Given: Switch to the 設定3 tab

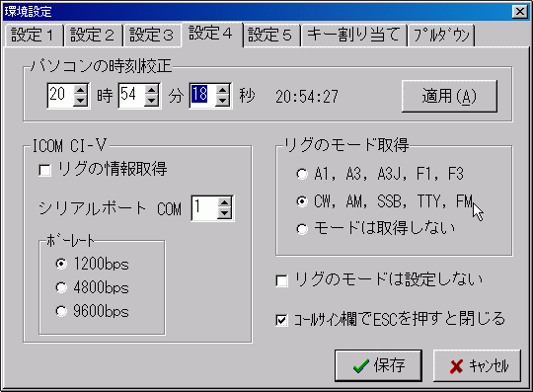Looking at the screenshot, I should 152,35.
